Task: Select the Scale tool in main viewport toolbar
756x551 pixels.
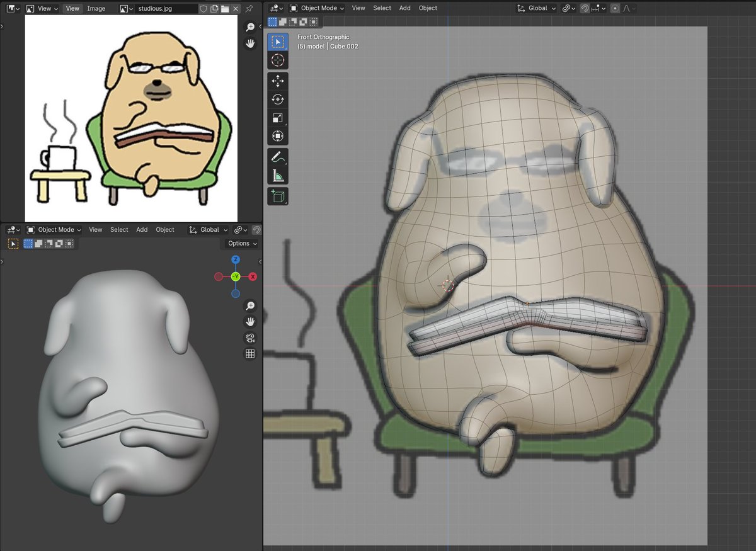Action: (277, 117)
